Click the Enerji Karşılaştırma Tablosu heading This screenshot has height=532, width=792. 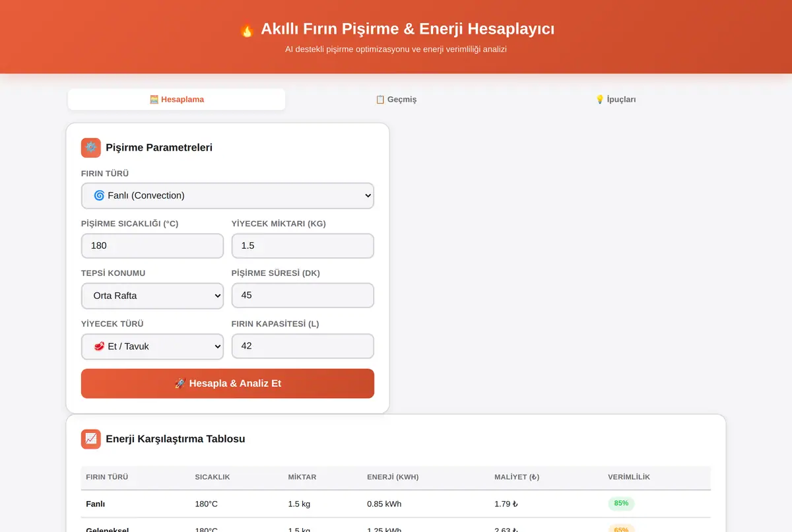coord(176,439)
